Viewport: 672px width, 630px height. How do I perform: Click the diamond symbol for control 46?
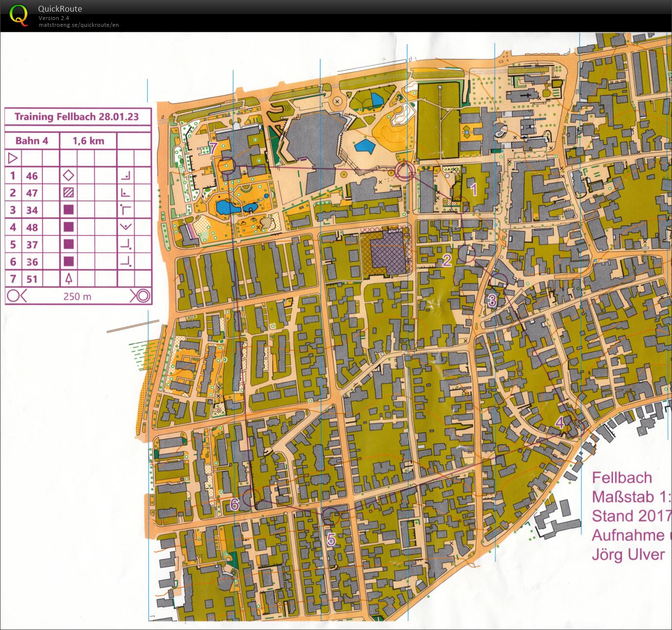pyautogui.click(x=69, y=176)
